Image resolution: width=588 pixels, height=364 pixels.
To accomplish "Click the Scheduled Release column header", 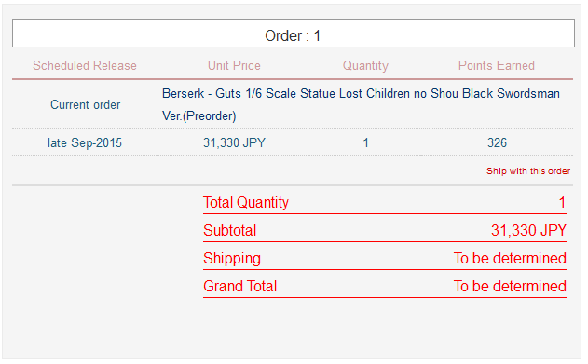I will [85, 65].
